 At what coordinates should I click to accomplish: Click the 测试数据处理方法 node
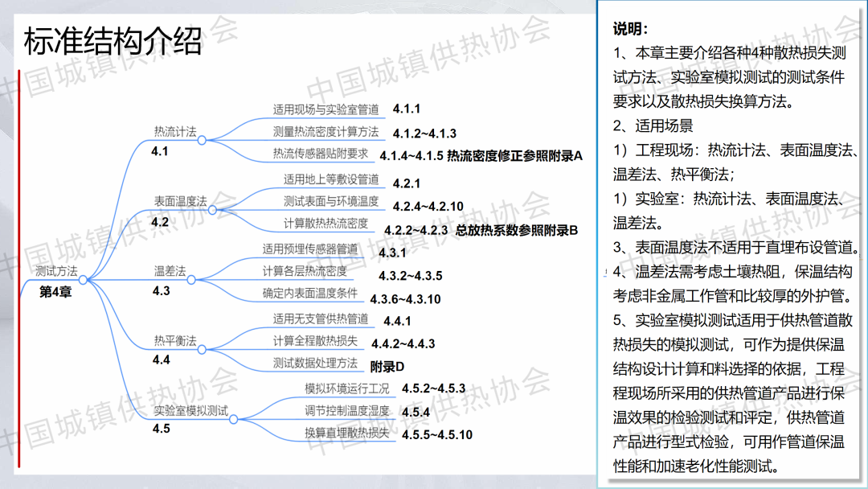click(315, 363)
